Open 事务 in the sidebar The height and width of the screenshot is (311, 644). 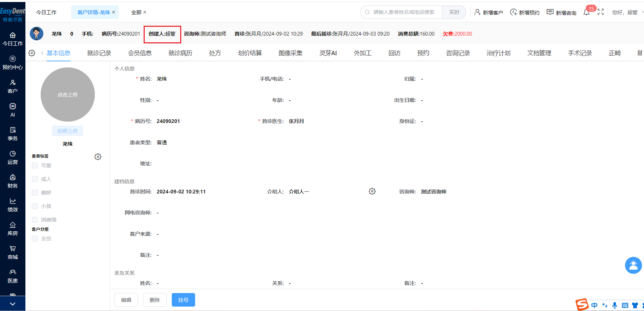pos(13,134)
